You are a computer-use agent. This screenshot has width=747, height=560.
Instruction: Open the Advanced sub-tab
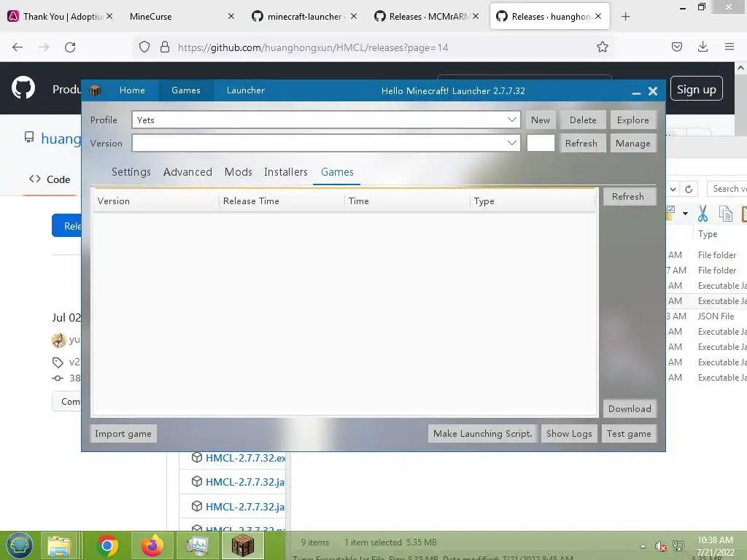[x=187, y=172]
